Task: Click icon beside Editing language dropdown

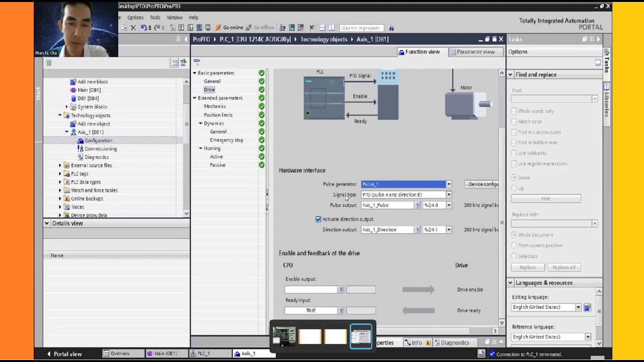Action: point(587,307)
